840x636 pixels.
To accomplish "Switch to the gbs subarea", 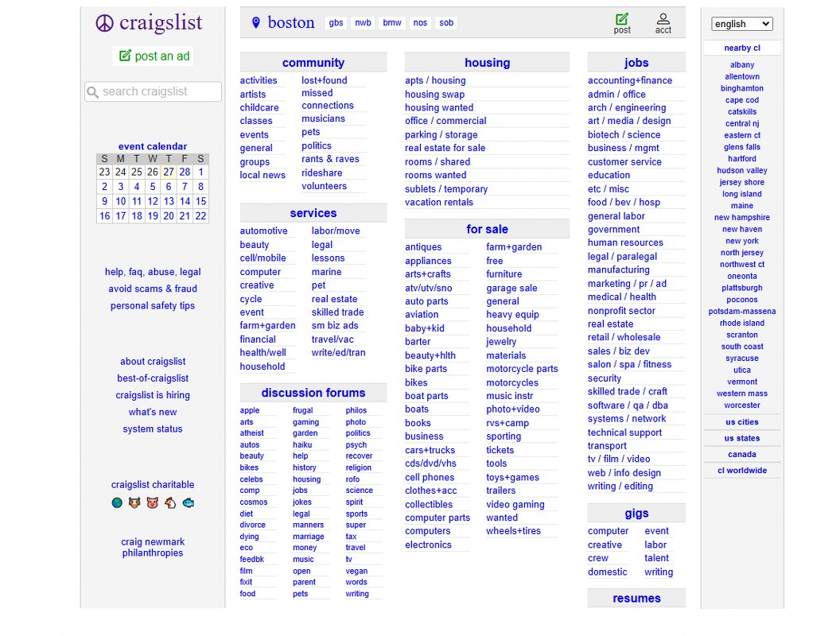I will 336,22.
